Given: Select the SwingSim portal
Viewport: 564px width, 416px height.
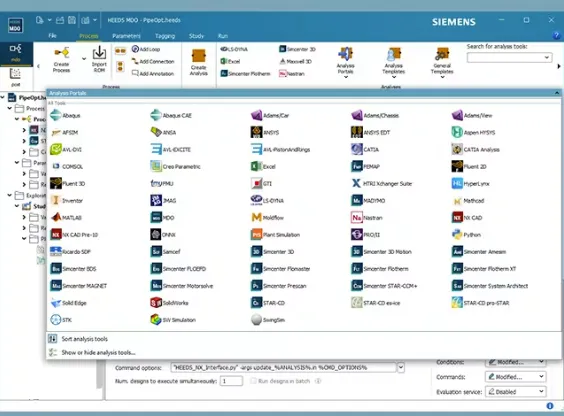Looking at the screenshot, I should tap(268, 320).
